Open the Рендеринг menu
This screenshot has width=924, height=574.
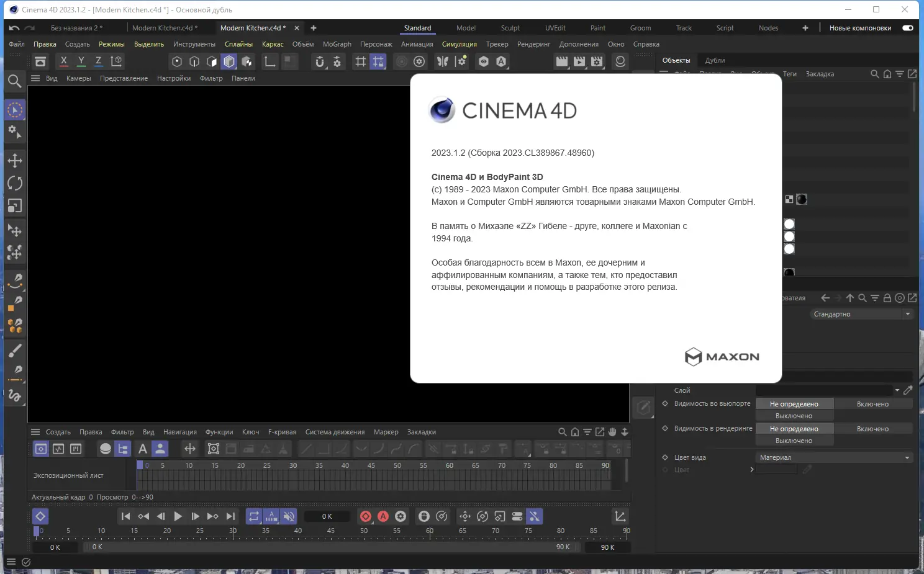(x=534, y=44)
